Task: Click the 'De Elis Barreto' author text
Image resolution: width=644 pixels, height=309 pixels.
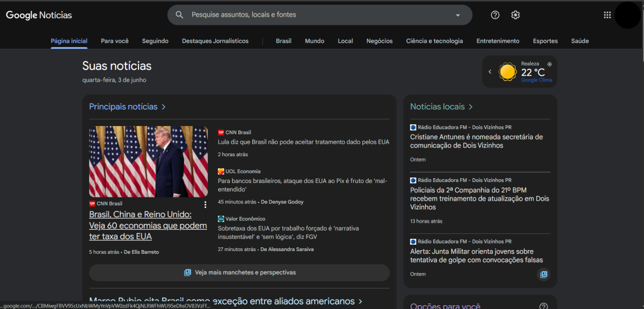Action: [x=141, y=252]
